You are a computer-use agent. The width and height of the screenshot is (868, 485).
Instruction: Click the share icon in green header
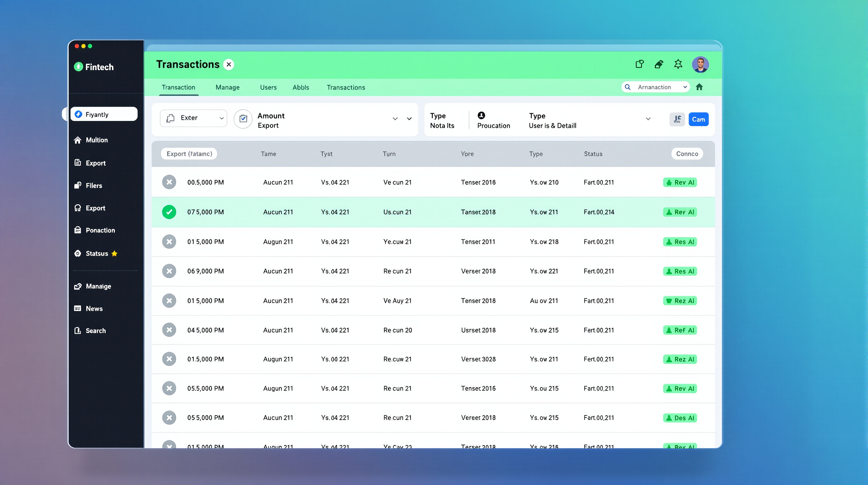(x=639, y=64)
